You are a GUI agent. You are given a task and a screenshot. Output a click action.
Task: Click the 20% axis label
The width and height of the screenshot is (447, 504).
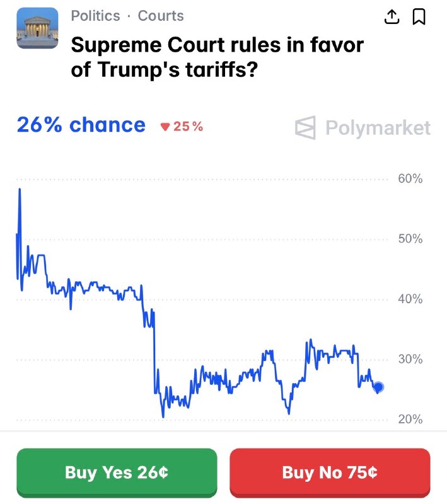coord(409,418)
